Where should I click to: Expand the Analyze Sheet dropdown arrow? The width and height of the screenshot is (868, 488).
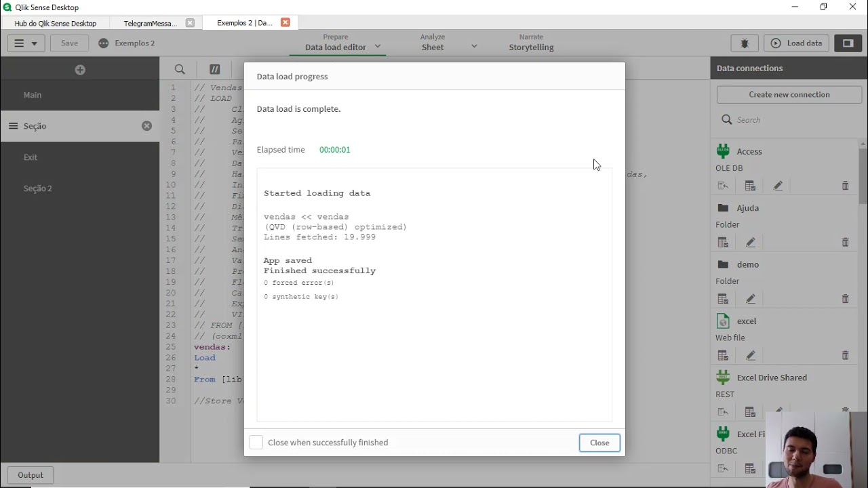(x=474, y=47)
